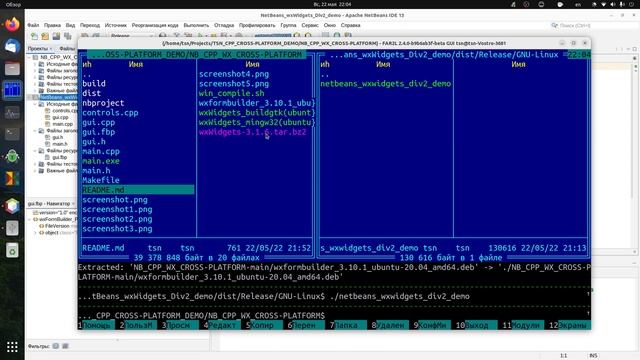This screenshot has height=360, width=640.
Task: Switch to the Проекты tab in NetBeans
Action: pyautogui.click(x=38, y=49)
